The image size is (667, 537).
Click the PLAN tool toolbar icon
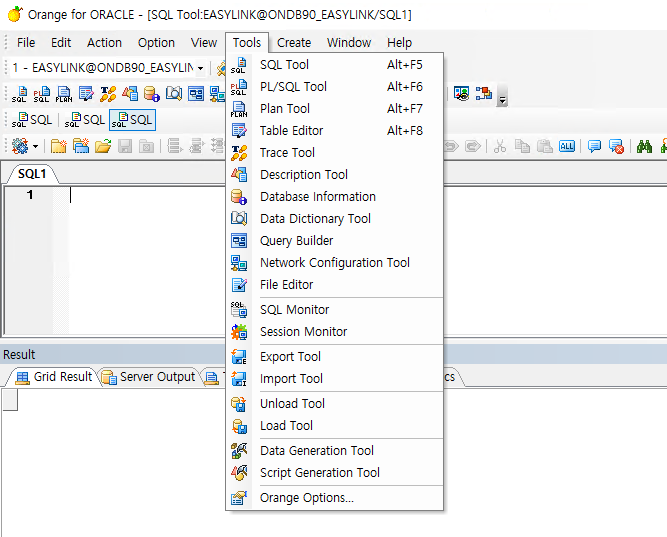click(64, 94)
